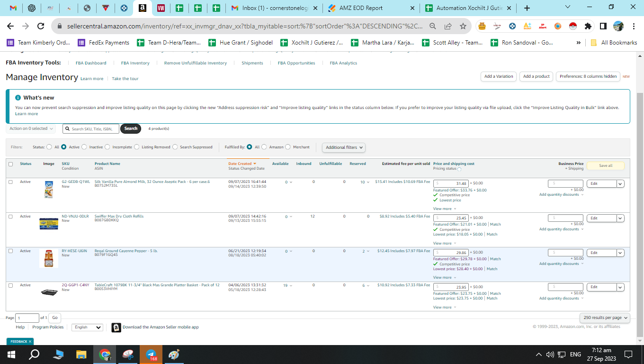Filter Fulfilled By Amazon
The height and width of the screenshot is (364, 644).
coord(264,147)
